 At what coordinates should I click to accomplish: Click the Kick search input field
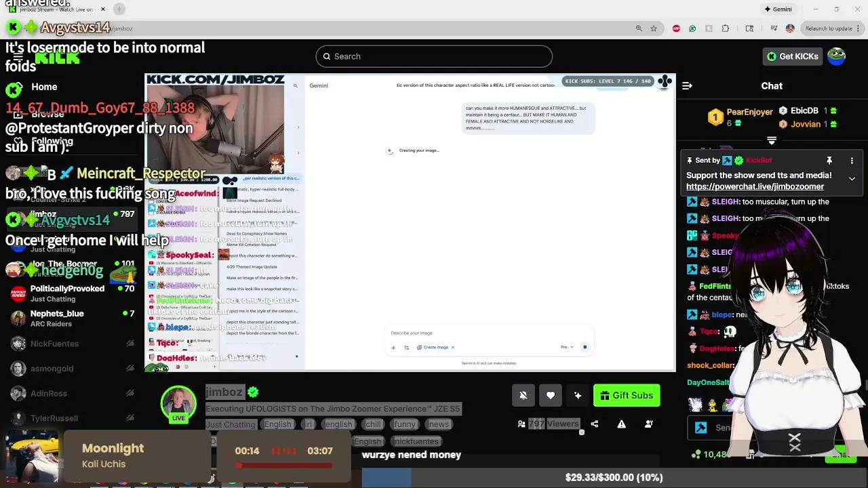click(x=434, y=56)
